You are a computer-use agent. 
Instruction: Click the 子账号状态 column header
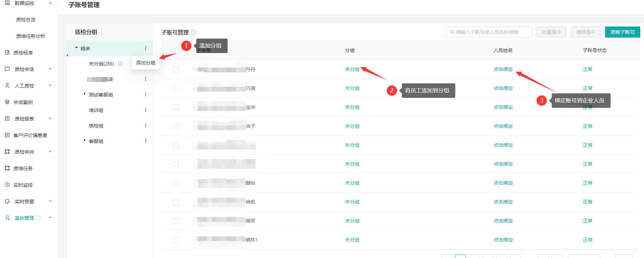coord(595,50)
